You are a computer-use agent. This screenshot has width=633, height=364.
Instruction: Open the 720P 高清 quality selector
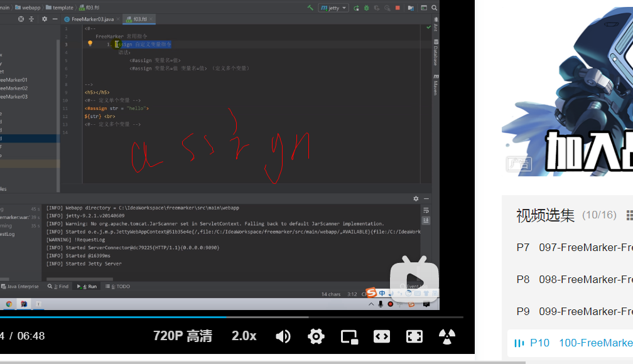[183, 336]
